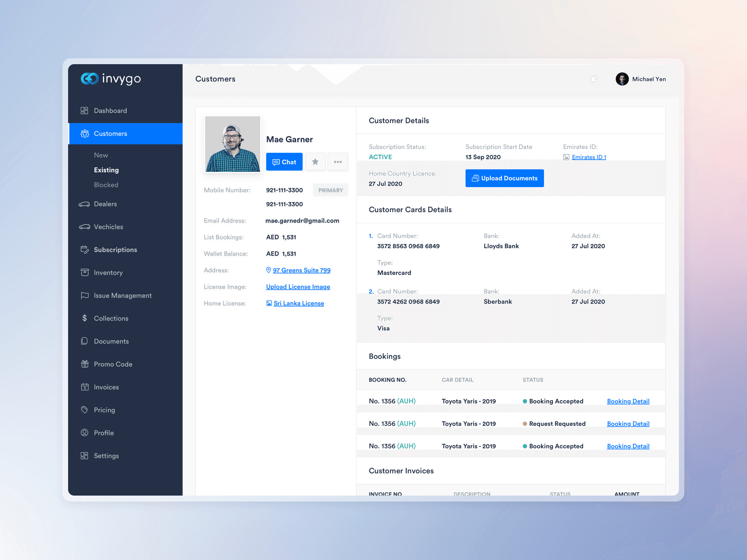
Task: Open the three-dots more options menu
Action: click(x=338, y=162)
